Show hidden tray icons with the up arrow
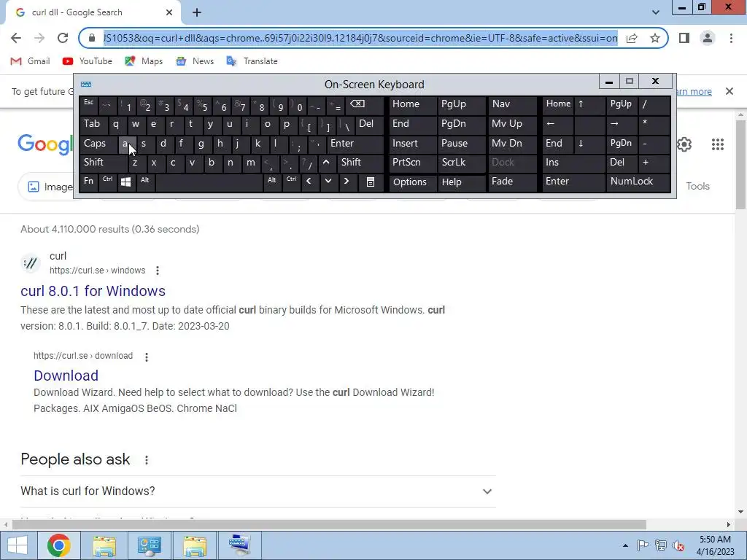This screenshot has height=560, width=747. click(x=625, y=545)
